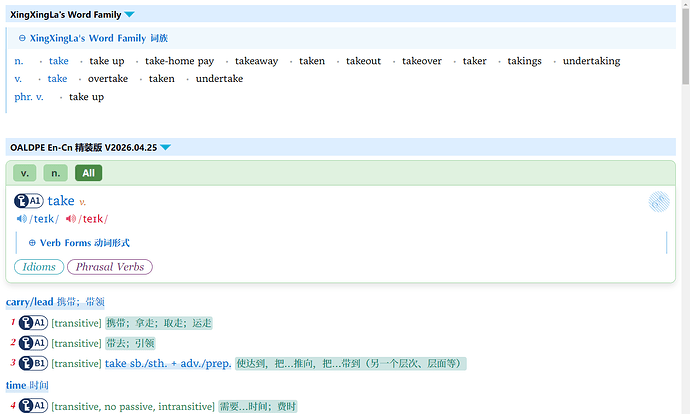Viewport: 690px width, 414px height.
Task: Click the fingerprint icon in the entry box
Action: 658,203
